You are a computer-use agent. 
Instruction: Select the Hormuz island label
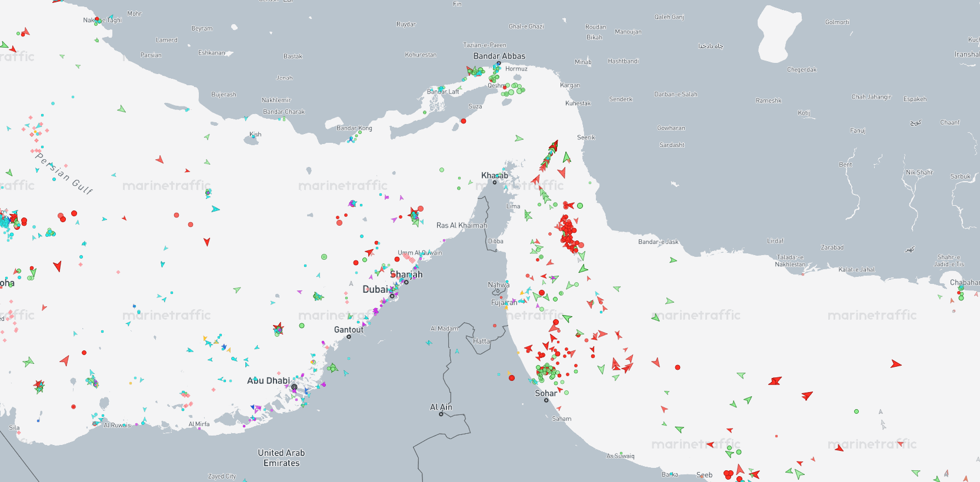[x=516, y=69]
